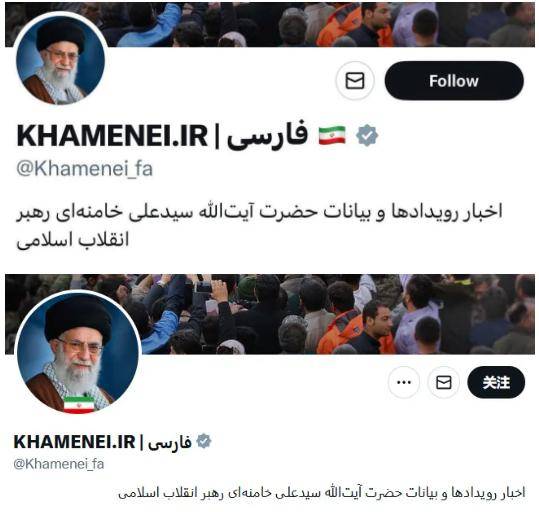Select the two-line Persian bio text
Image resolution: width=539 pixels, height=512 pixels.
tap(260, 226)
